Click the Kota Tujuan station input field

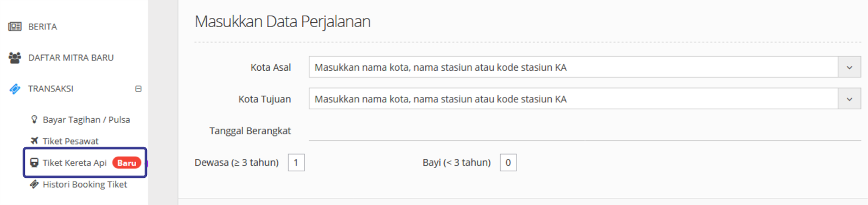pyautogui.click(x=573, y=99)
